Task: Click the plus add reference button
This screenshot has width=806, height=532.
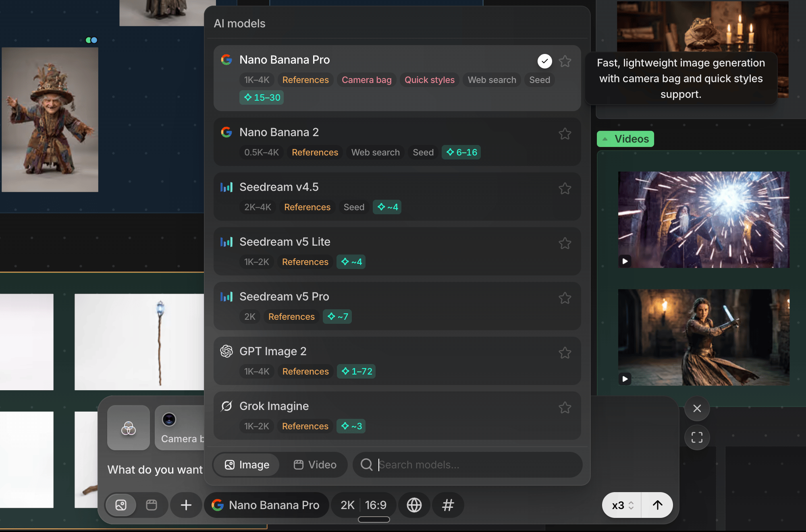Action: click(186, 505)
